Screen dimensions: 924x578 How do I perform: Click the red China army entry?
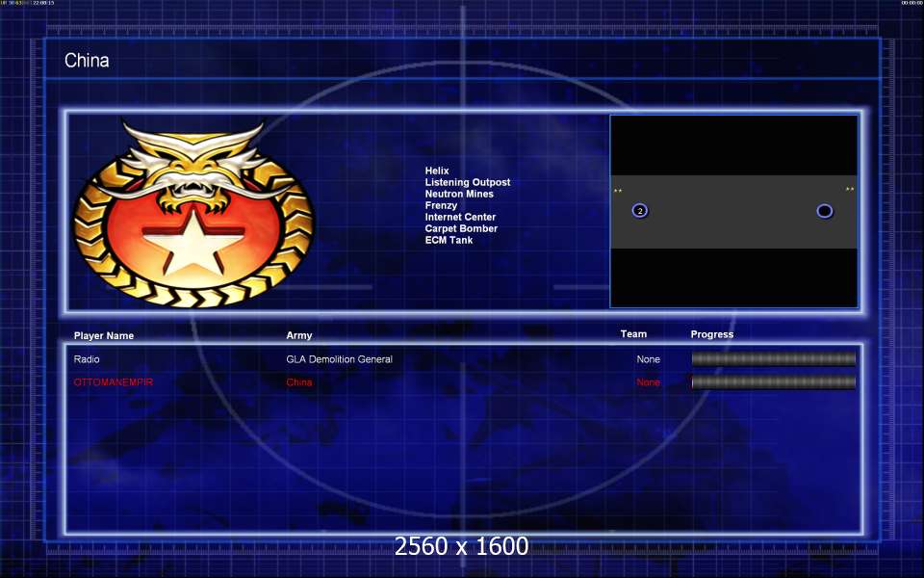299,382
